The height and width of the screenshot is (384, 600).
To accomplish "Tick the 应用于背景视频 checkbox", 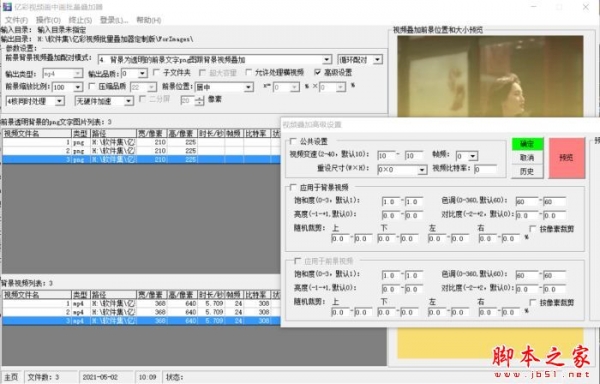I will click(x=293, y=187).
